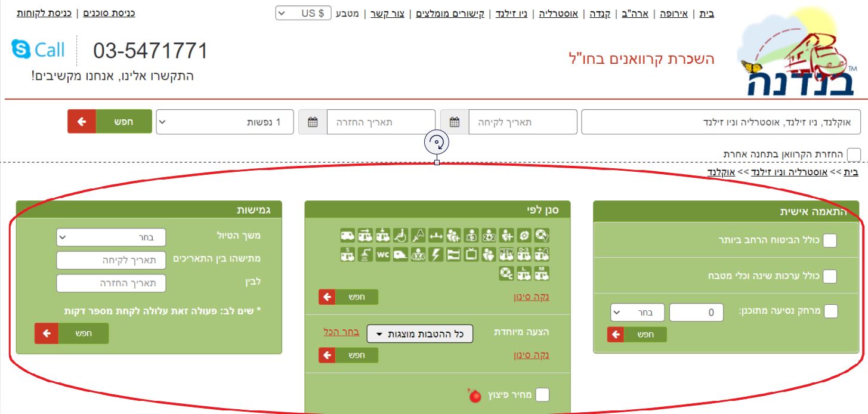Pick the M size van icon
Screen dimensions: 868x414
pyautogui.click(x=542, y=273)
